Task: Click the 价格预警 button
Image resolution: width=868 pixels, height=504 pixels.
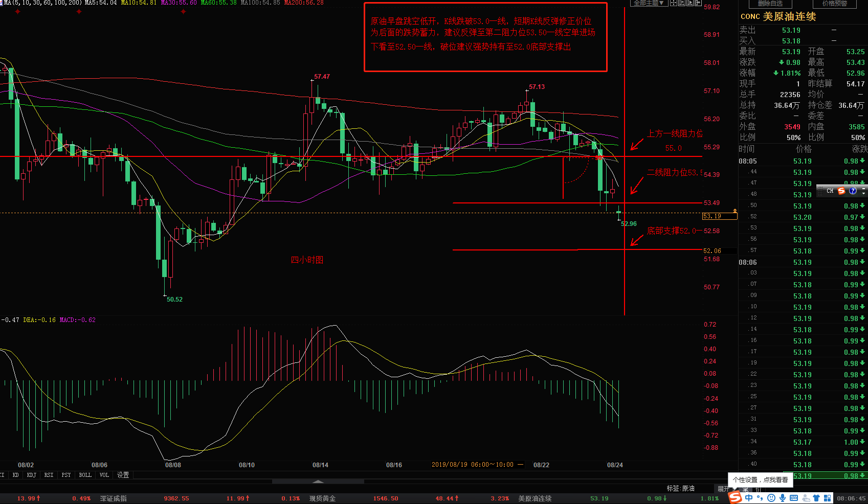Action: pos(834,4)
